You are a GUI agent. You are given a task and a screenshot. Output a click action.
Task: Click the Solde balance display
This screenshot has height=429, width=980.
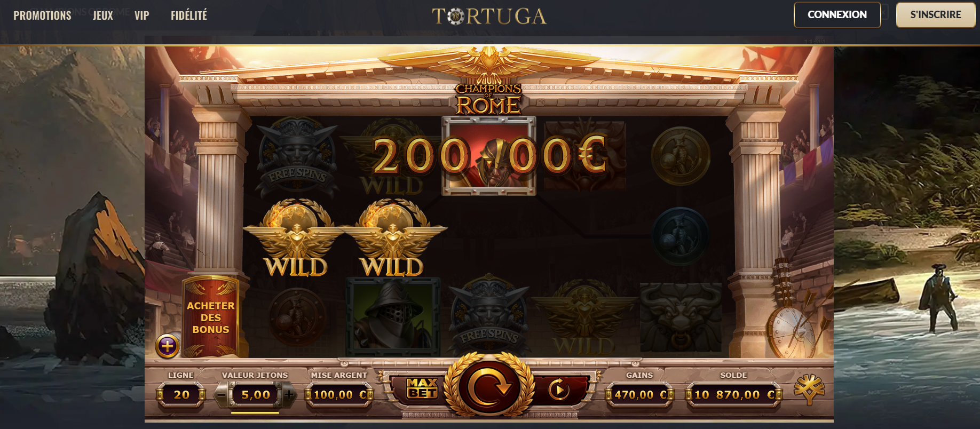(x=734, y=395)
